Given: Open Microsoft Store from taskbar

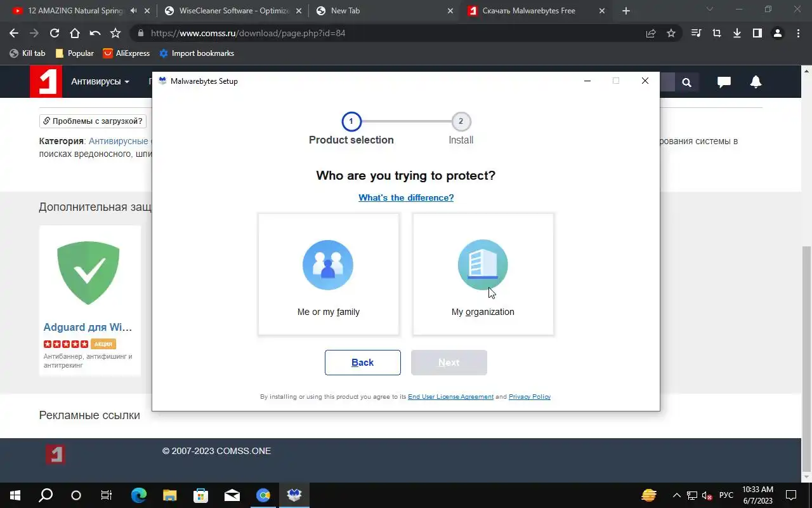Looking at the screenshot, I should [201, 495].
